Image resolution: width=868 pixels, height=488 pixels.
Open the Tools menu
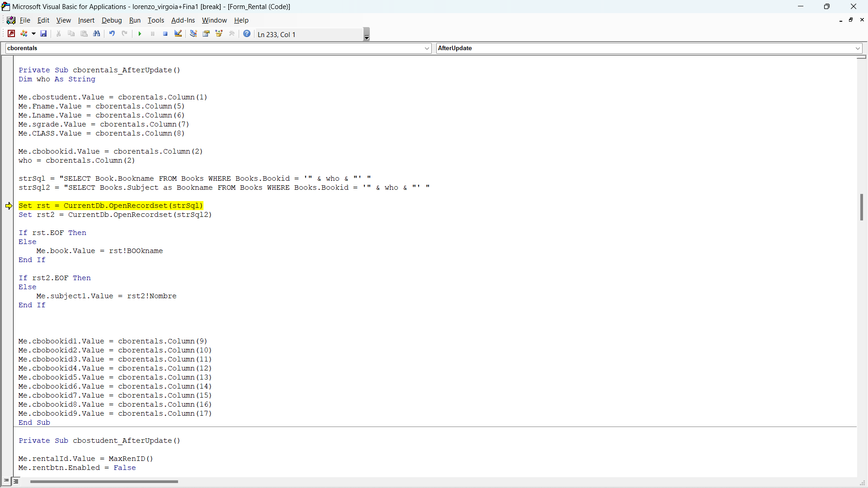(156, 20)
